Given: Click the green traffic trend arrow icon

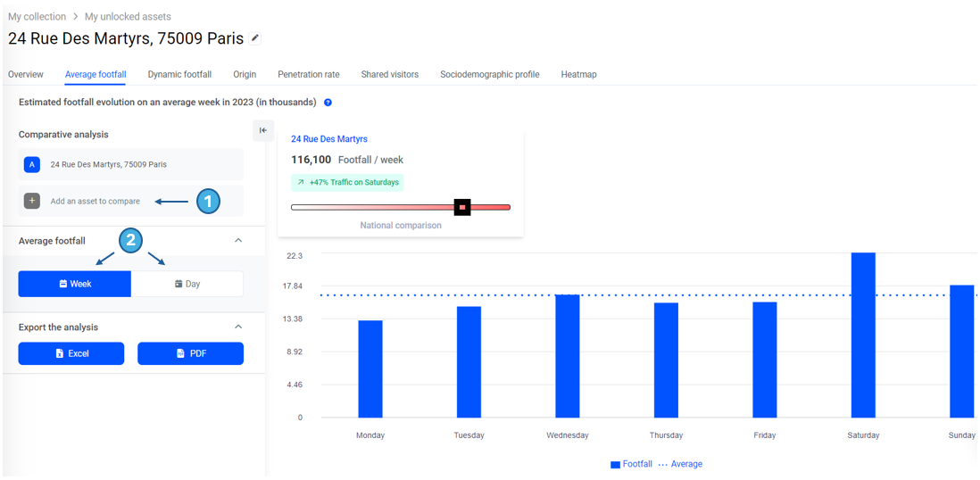Looking at the screenshot, I should click(x=301, y=183).
